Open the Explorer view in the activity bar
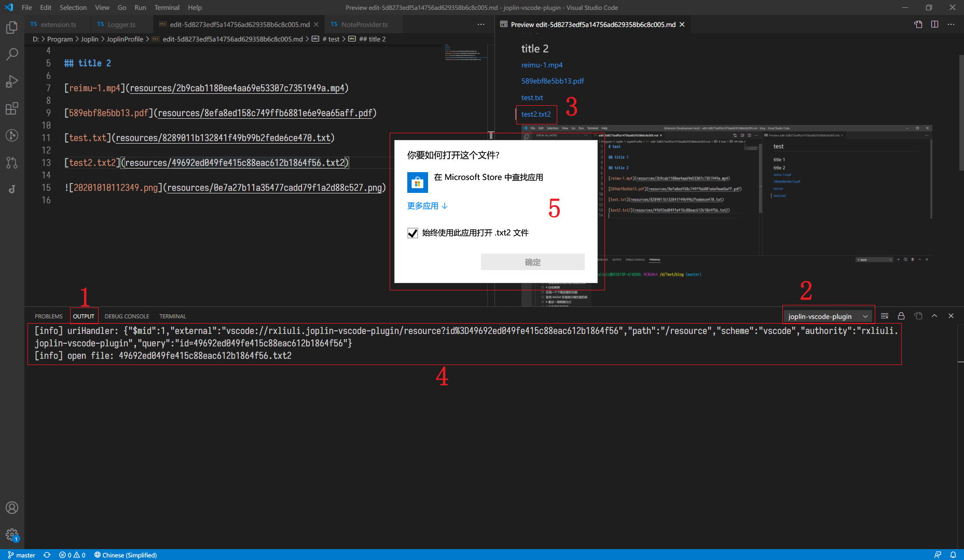Screen dimensions: 964x560 point(12,27)
